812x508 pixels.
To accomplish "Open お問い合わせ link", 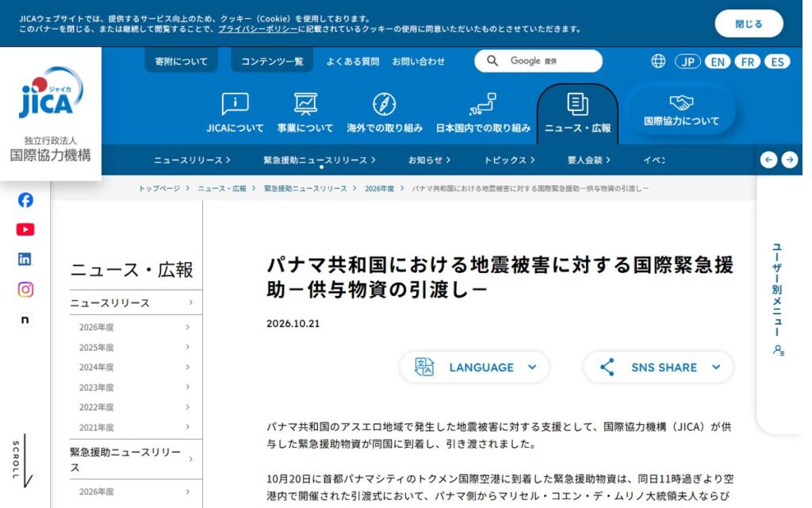I will pos(419,61).
